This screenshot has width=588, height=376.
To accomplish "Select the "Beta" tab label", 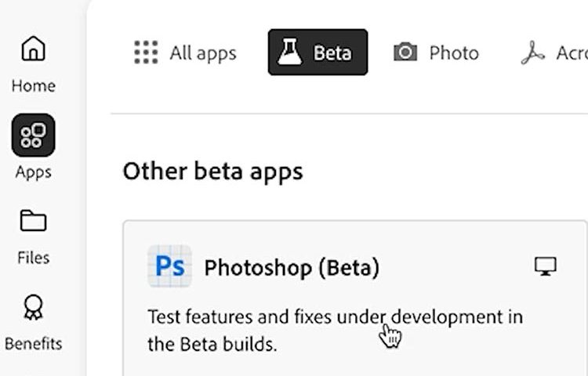I will click(332, 53).
